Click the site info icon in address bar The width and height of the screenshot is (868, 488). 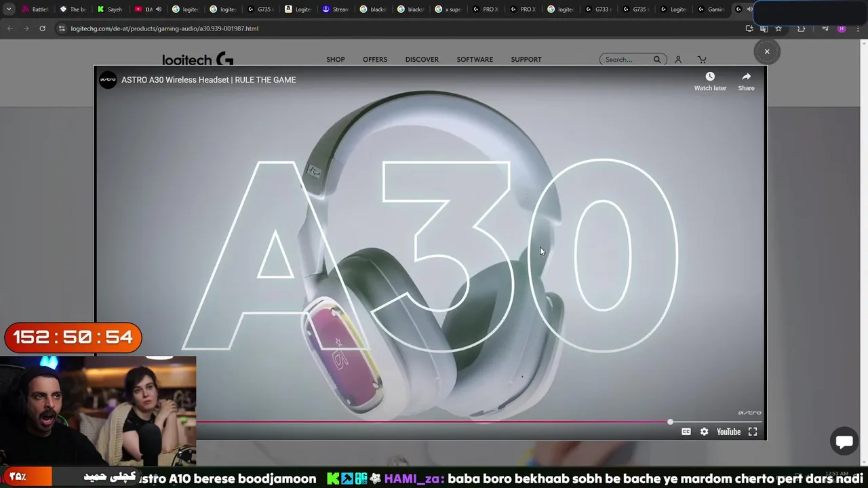62,28
